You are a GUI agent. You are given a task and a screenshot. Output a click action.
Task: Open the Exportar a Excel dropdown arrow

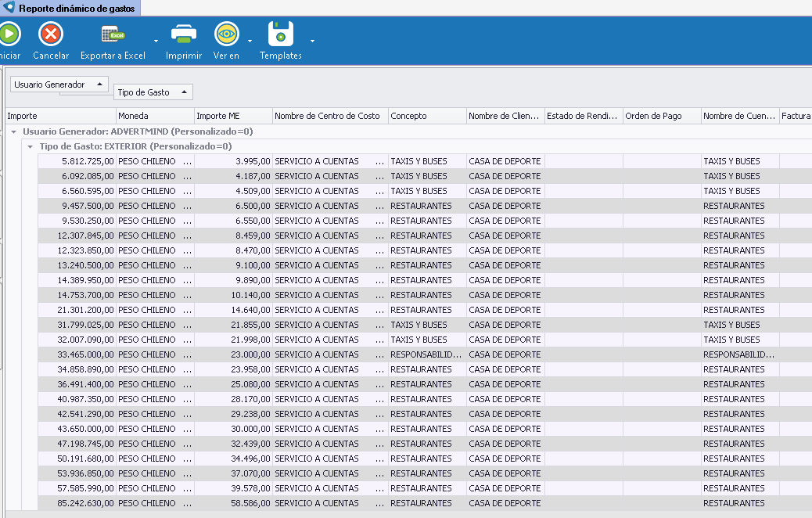pos(156,41)
